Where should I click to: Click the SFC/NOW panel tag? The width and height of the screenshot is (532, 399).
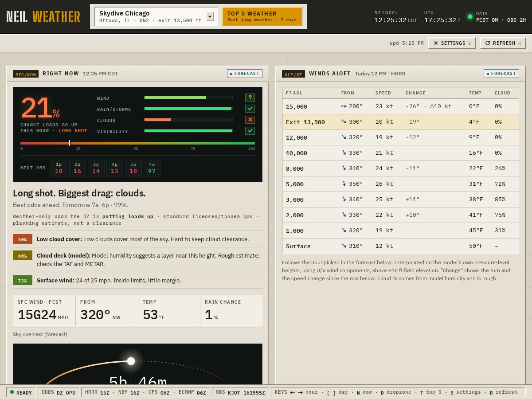(26, 74)
